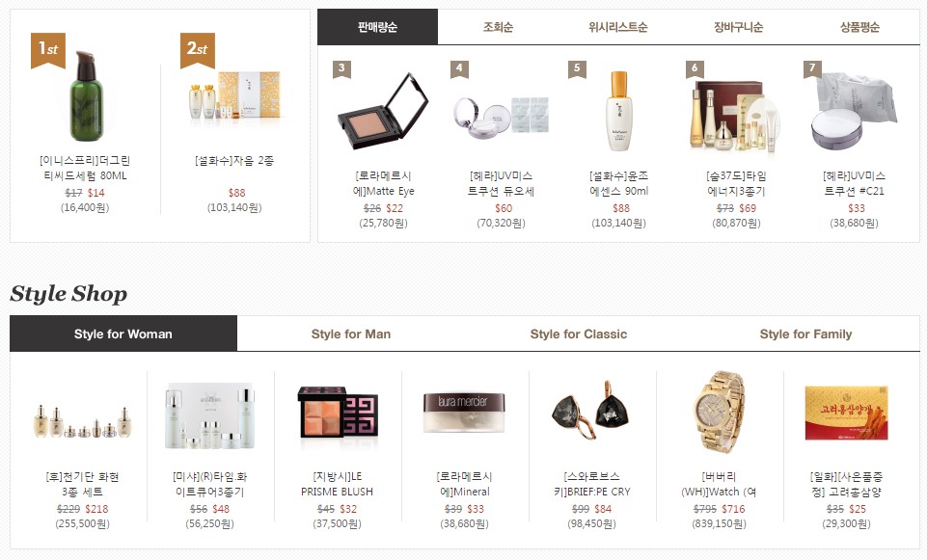Open the [로라메르시에]Mineral product link
Image resolution: width=927 pixels, height=560 pixels.
pyautogui.click(x=465, y=484)
